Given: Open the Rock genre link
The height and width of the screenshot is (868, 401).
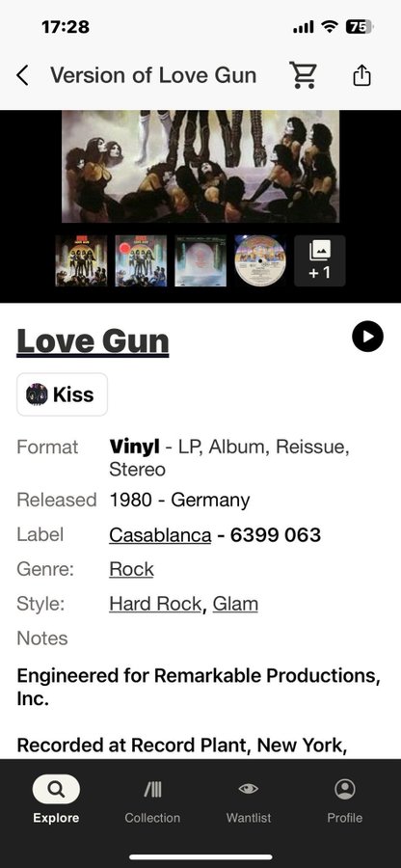Looking at the screenshot, I should [x=132, y=570].
